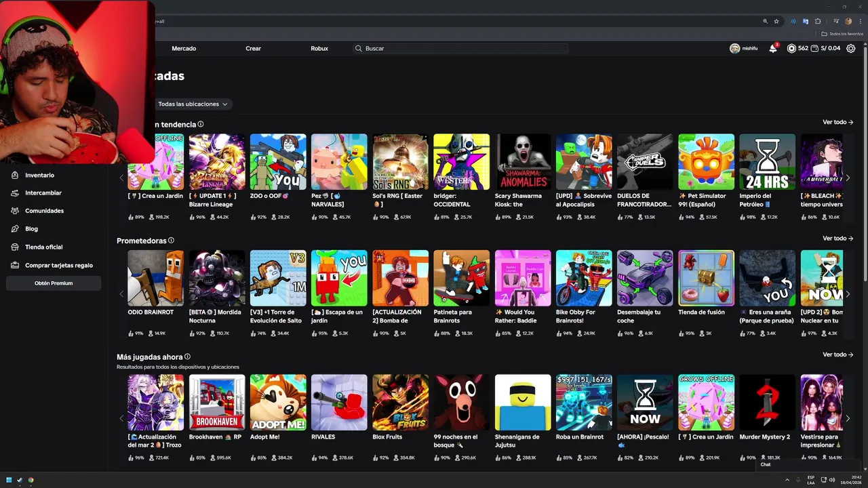This screenshot has height=488, width=868.
Task: Click the Comprar tarjetas regalo icon
Action: [15, 265]
